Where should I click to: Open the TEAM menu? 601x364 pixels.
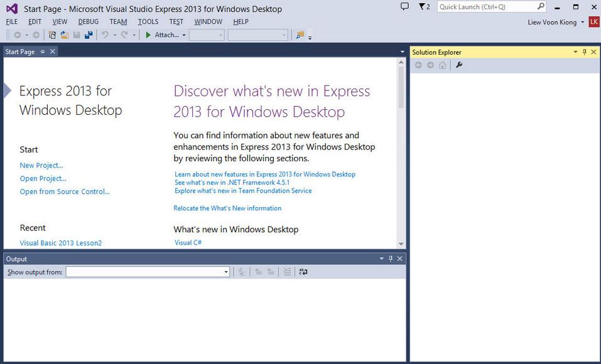(x=118, y=22)
